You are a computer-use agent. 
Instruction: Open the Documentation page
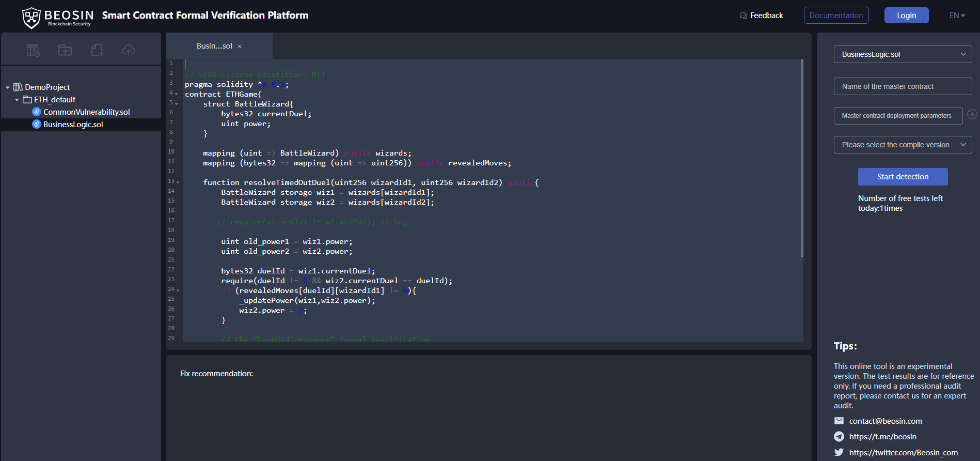pyautogui.click(x=836, y=16)
